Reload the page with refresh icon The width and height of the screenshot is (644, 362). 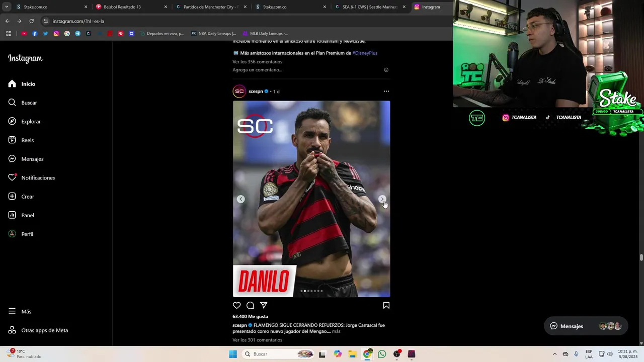click(x=31, y=21)
